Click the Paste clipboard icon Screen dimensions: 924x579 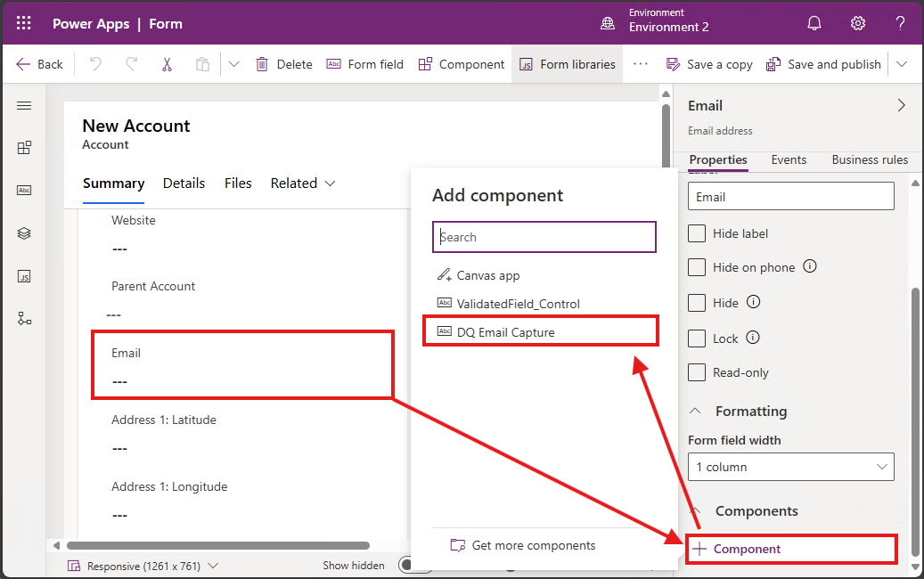coord(203,64)
